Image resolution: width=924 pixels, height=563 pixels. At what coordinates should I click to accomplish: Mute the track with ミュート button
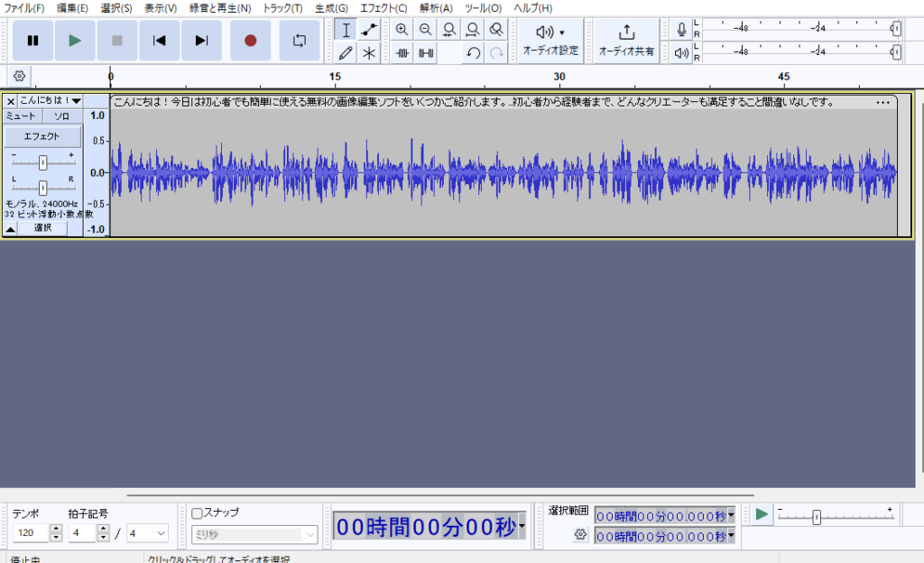21,116
